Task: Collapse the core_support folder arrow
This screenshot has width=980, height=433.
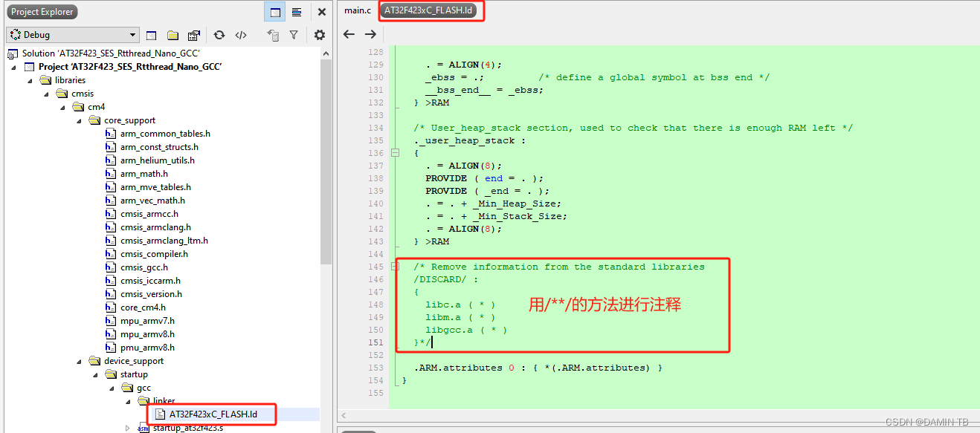Action: (79, 120)
